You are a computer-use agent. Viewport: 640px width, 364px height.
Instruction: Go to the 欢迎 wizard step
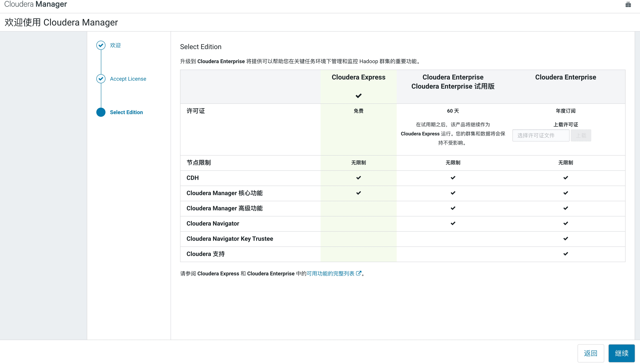click(x=115, y=45)
